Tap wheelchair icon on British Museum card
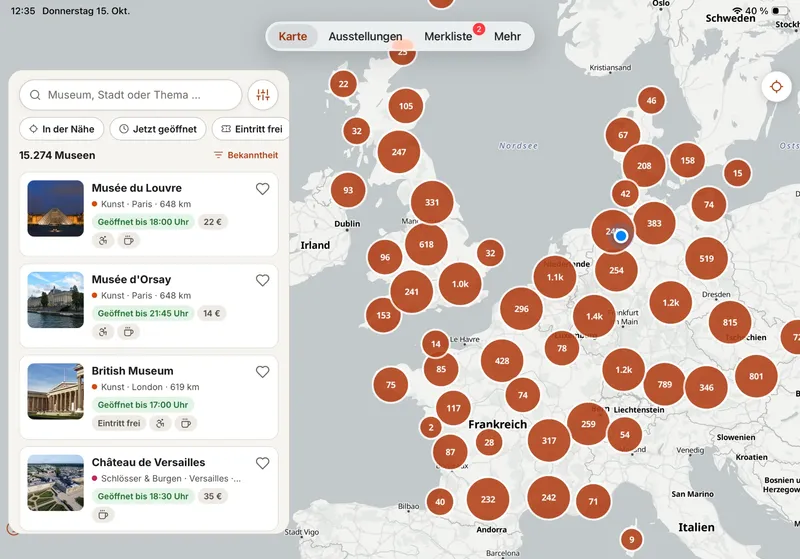800x559 pixels. [x=160, y=423]
